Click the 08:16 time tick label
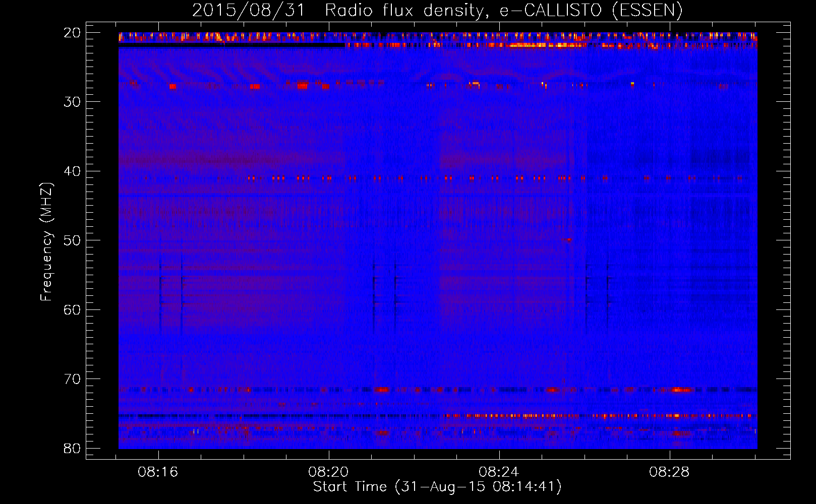This screenshot has height=504, width=816. 158,472
